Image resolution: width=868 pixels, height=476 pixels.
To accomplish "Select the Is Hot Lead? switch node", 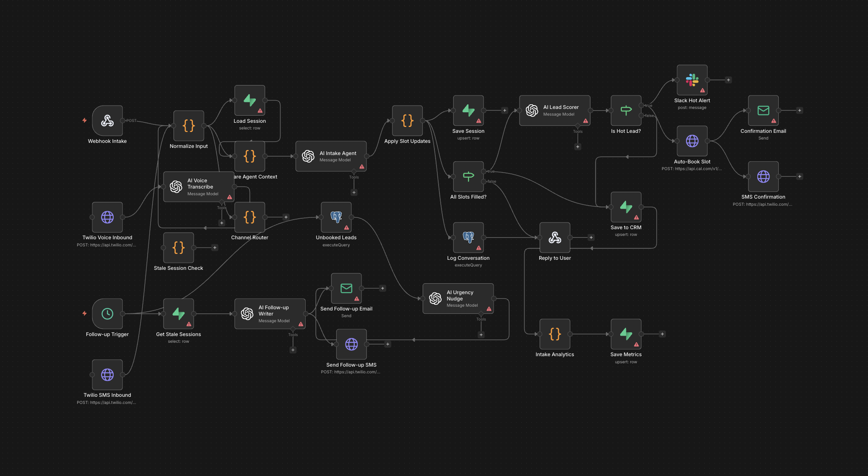I will pyautogui.click(x=626, y=111).
